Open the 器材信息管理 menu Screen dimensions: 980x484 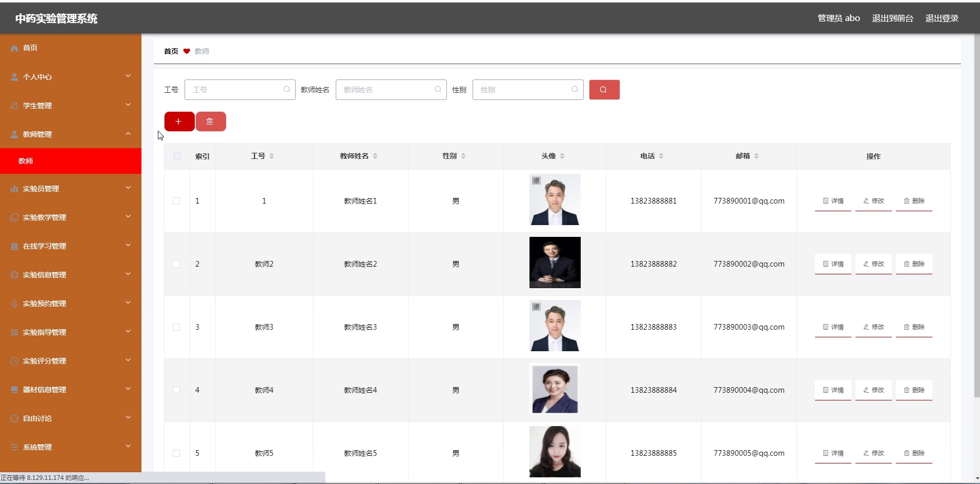tap(71, 390)
